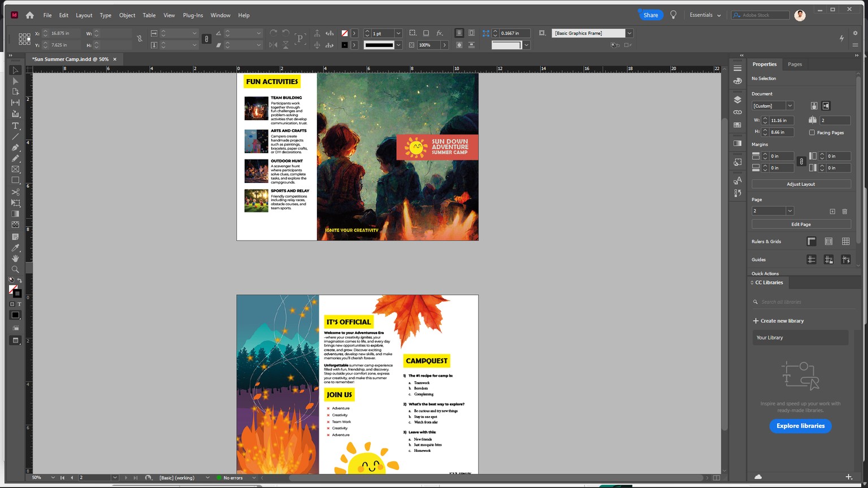Select the Page tool
868x488 pixels.
(x=15, y=91)
